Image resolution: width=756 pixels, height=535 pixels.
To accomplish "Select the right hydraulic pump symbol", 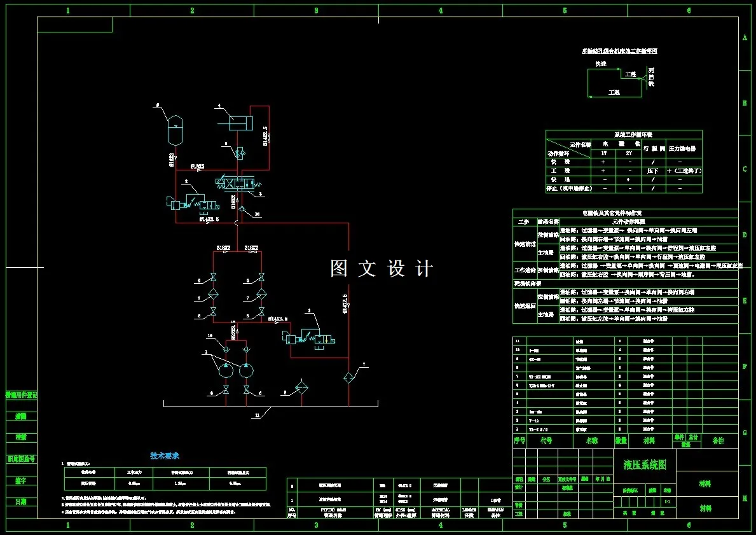I will pyautogui.click(x=246, y=370).
